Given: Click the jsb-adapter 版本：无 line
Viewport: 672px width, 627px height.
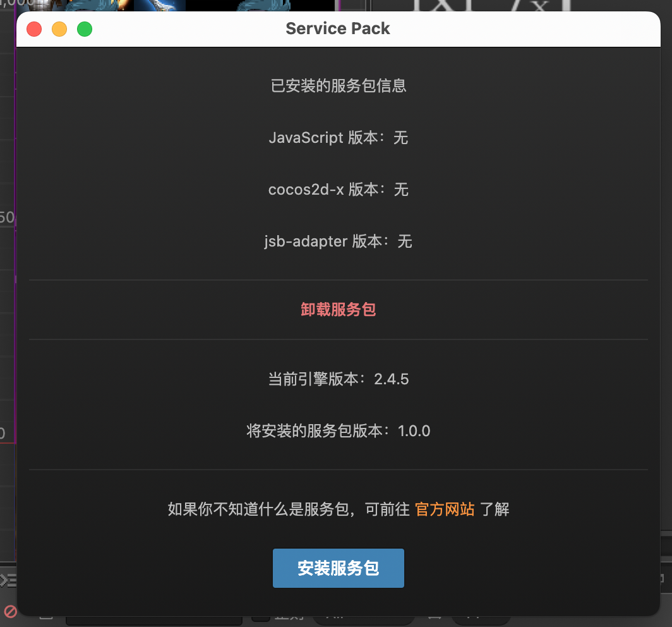Looking at the screenshot, I should point(338,241).
